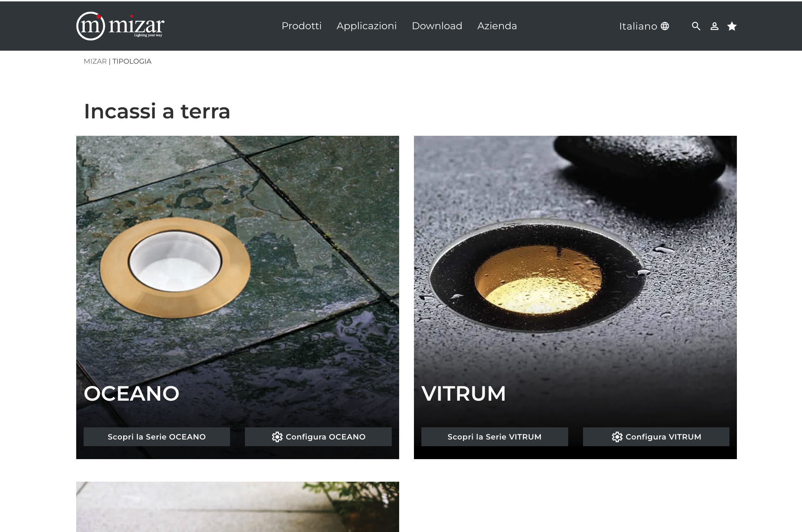
Task: Open the search magnifier icon
Action: pos(696,26)
